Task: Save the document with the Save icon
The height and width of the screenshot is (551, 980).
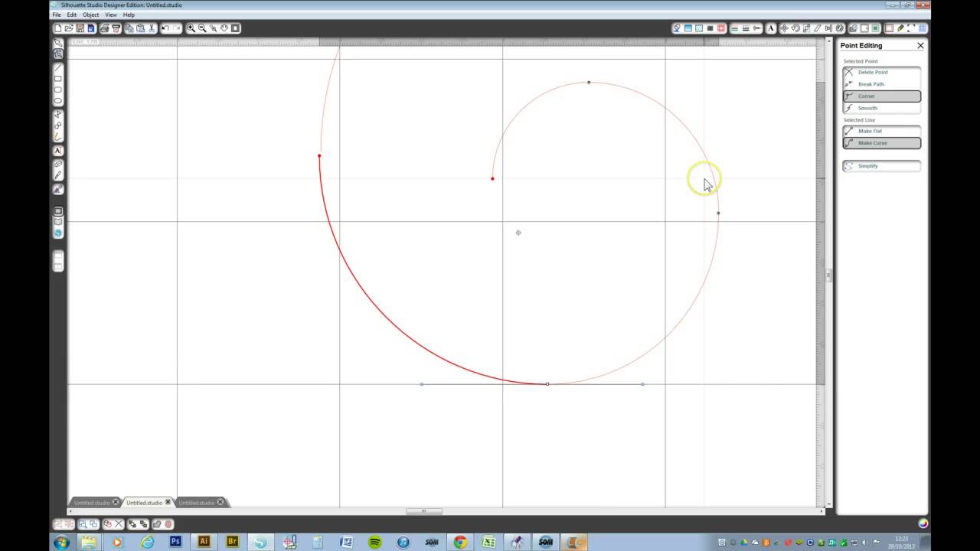Action: pos(80,28)
